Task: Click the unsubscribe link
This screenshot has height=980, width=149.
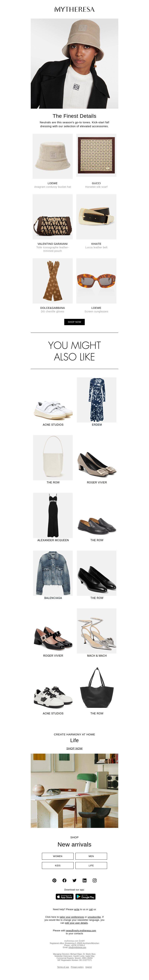Action: (x=94, y=917)
